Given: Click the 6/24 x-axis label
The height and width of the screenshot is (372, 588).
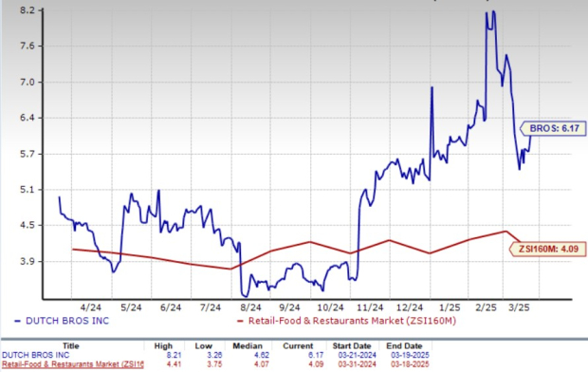Looking at the screenshot, I should point(171,307).
